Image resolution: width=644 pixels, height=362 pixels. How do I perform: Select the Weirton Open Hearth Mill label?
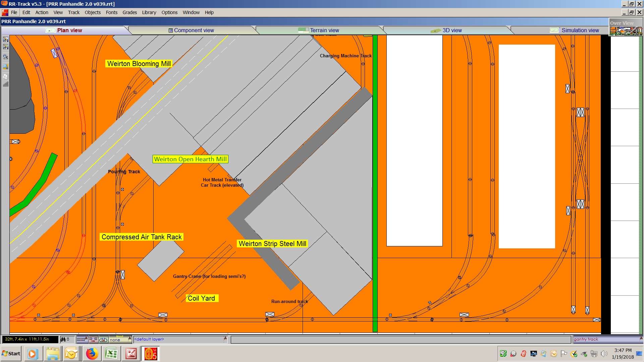coord(190,159)
